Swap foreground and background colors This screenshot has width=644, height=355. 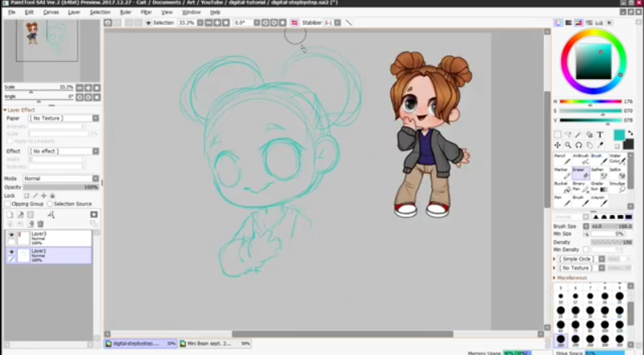630,134
